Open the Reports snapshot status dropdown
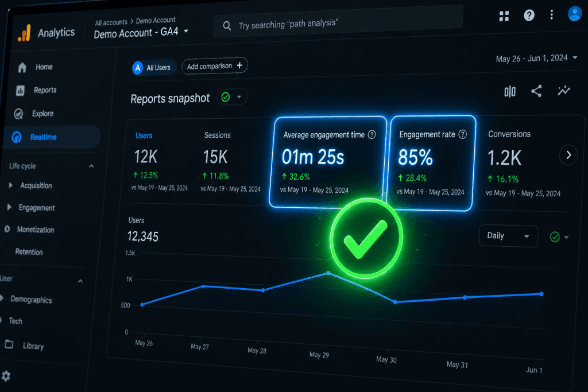Viewport: 588px width, 392px height. click(x=232, y=98)
